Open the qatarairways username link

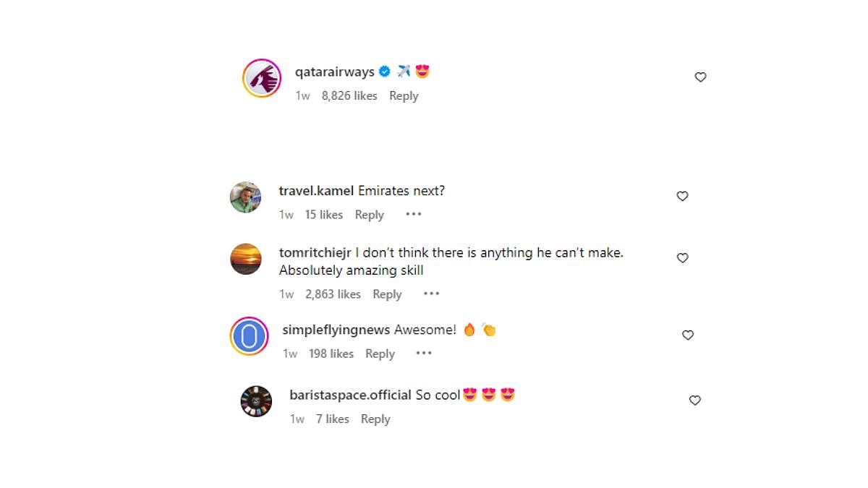[x=335, y=72]
